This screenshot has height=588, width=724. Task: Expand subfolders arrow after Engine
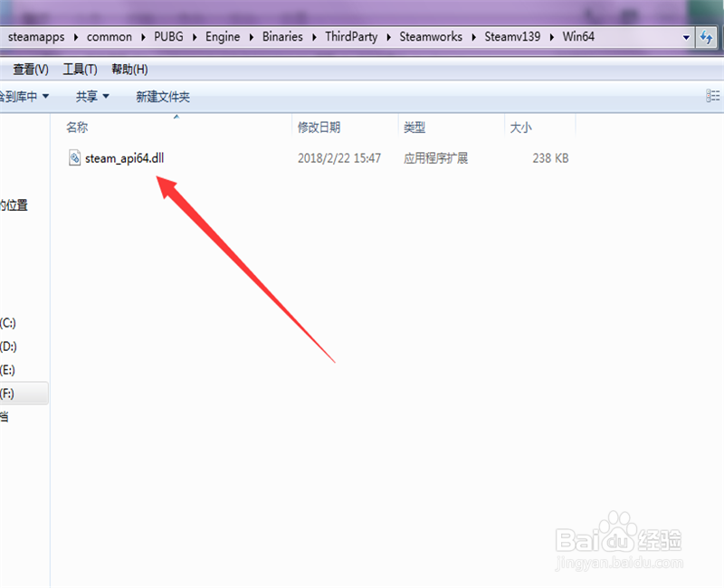[x=252, y=37]
